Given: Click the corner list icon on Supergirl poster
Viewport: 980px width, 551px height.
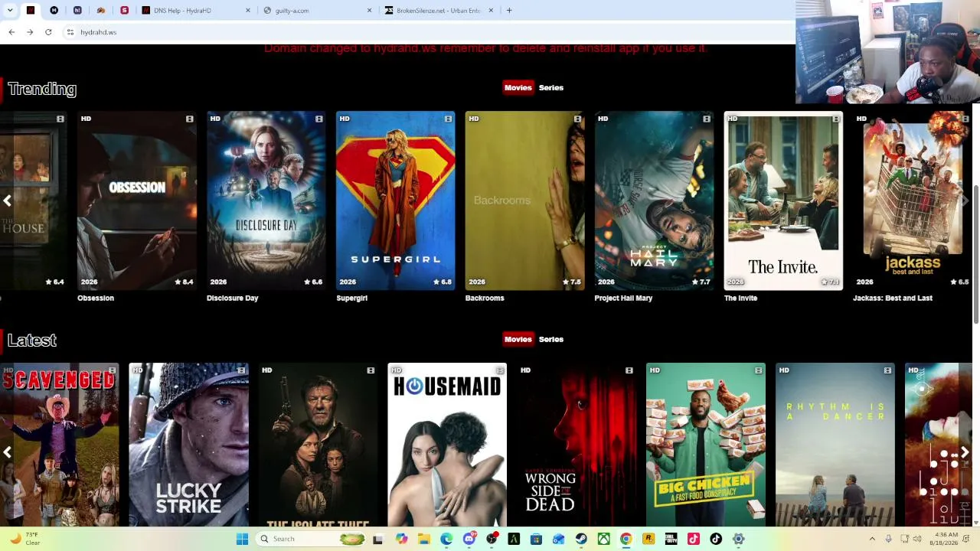Looking at the screenshot, I should pyautogui.click(x=448, y=119).
